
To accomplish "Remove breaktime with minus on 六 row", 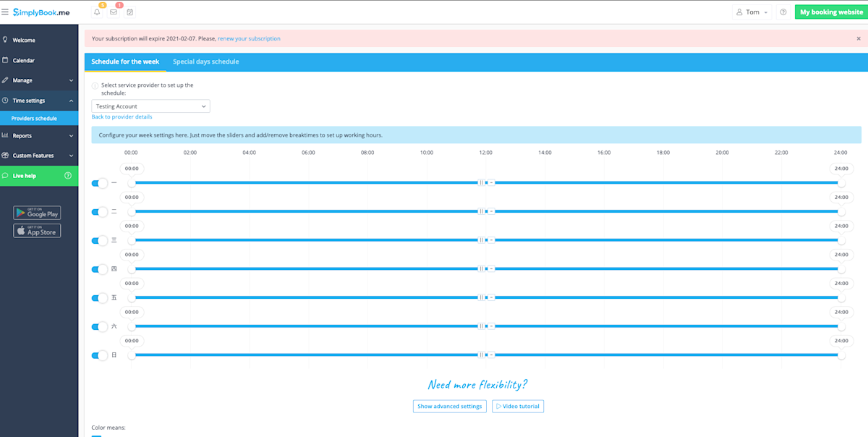I will [x=491, y=326].
